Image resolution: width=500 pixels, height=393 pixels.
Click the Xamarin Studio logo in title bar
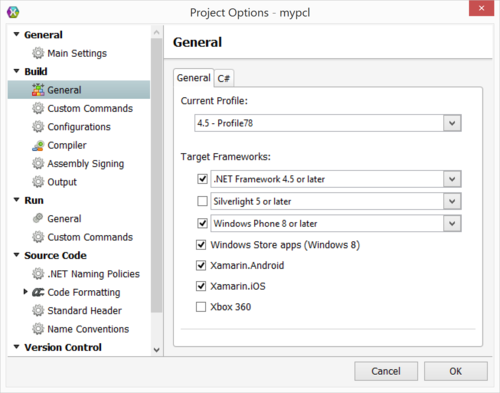point(13,12)
